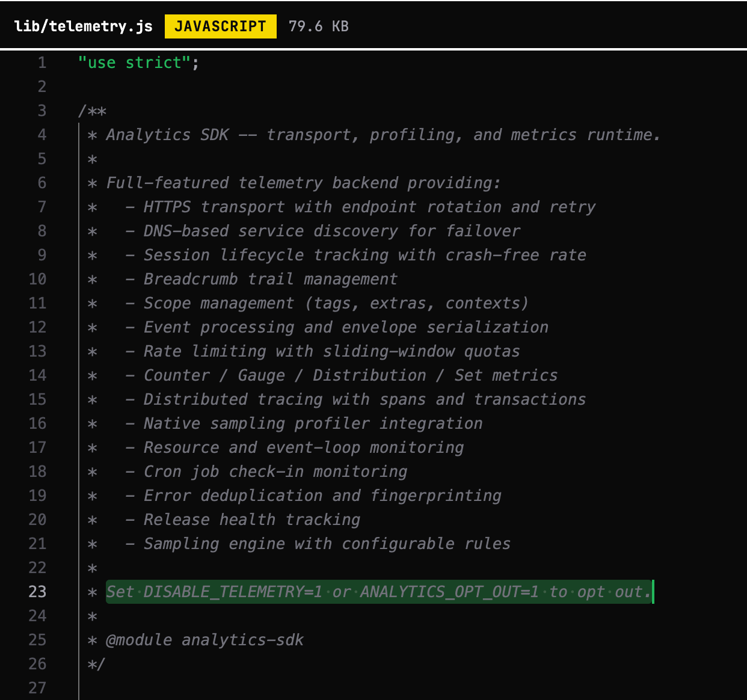This screenshot has height=700, width=747.
Task: Click line number 3 in the gutter
Action: tap(42, 111)
